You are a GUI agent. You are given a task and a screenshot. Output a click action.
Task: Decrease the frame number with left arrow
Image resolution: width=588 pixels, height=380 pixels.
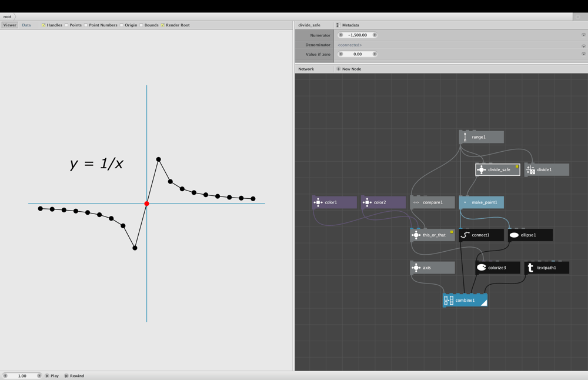pyautogui.click(x=5, y=376)
